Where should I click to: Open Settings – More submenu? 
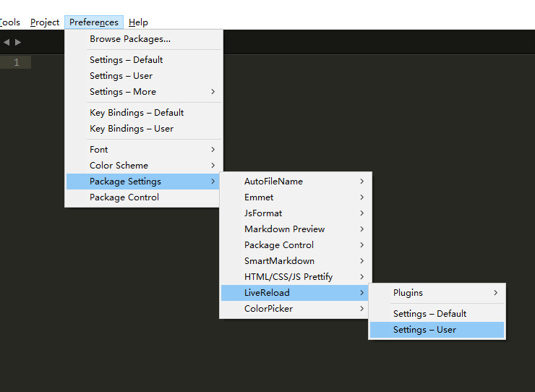(x=143, y=92)
